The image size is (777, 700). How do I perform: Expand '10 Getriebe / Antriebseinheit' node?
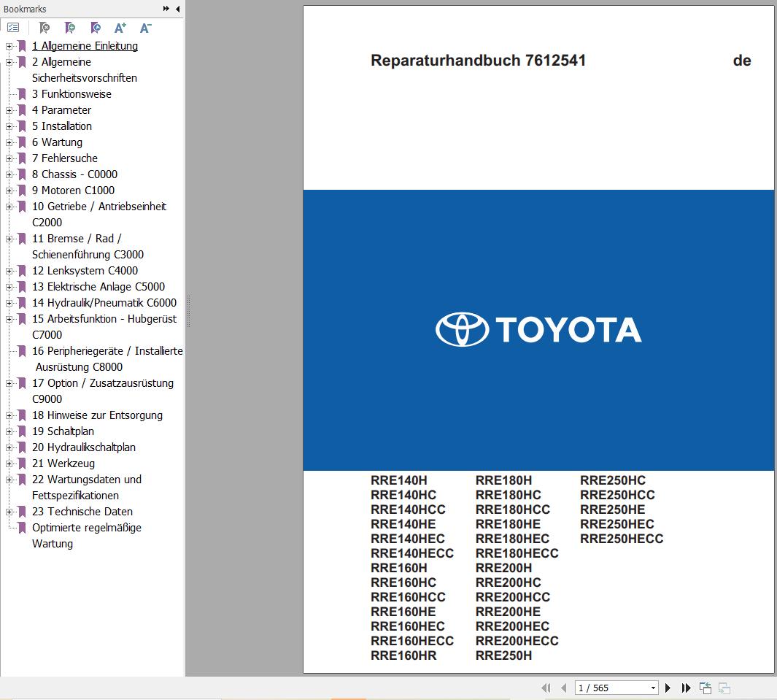(x=9, y=207)
